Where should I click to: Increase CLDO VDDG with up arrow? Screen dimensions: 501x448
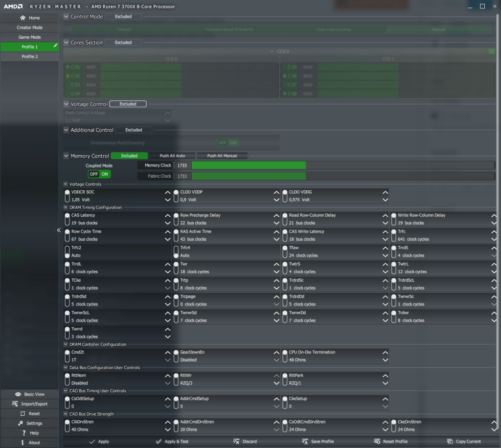click(x=386, y=192)
